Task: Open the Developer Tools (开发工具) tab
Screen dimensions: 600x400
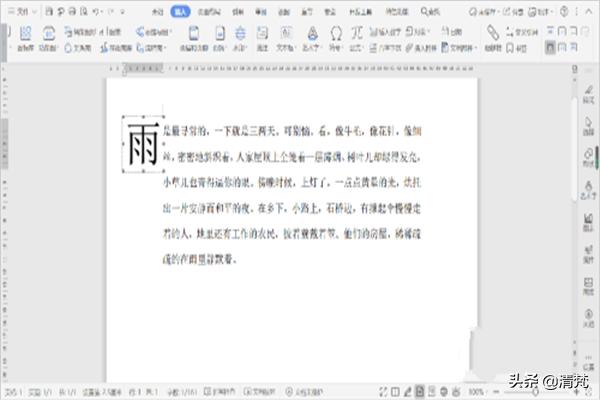Action: click(360, 12)
